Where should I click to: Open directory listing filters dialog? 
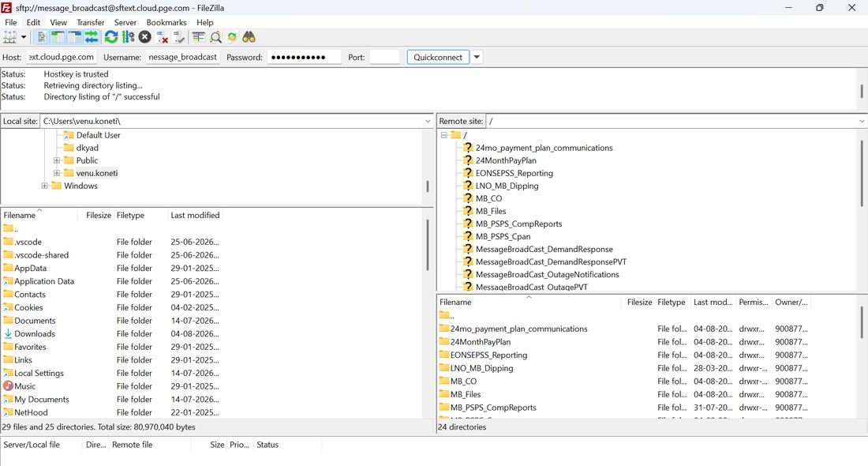[199, 37]
